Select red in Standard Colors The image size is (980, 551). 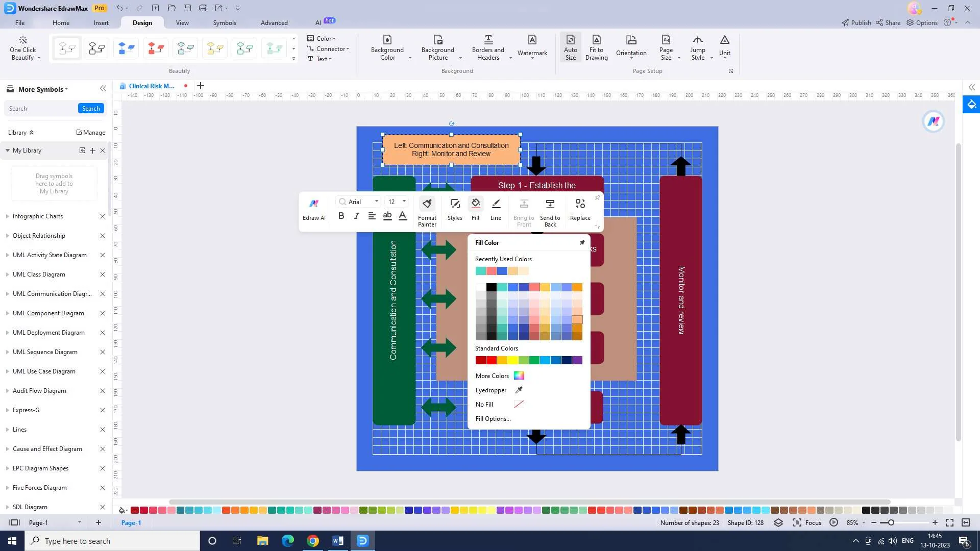coord(491,361)
